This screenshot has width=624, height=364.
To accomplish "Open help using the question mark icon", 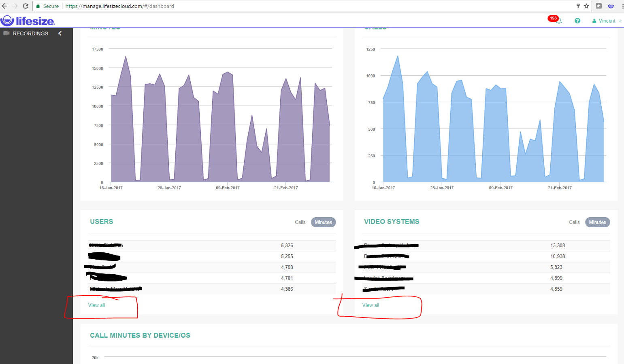I will (x=577, y=21).
